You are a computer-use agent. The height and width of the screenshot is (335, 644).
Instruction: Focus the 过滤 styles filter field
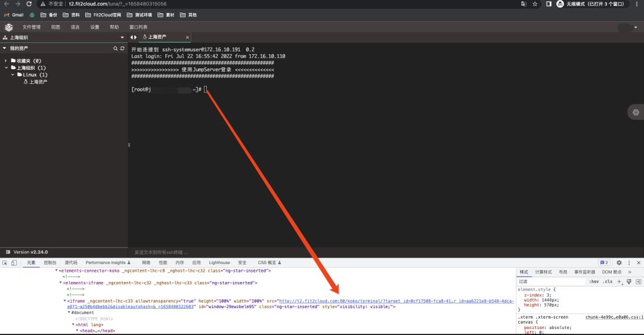coord(551,281)
